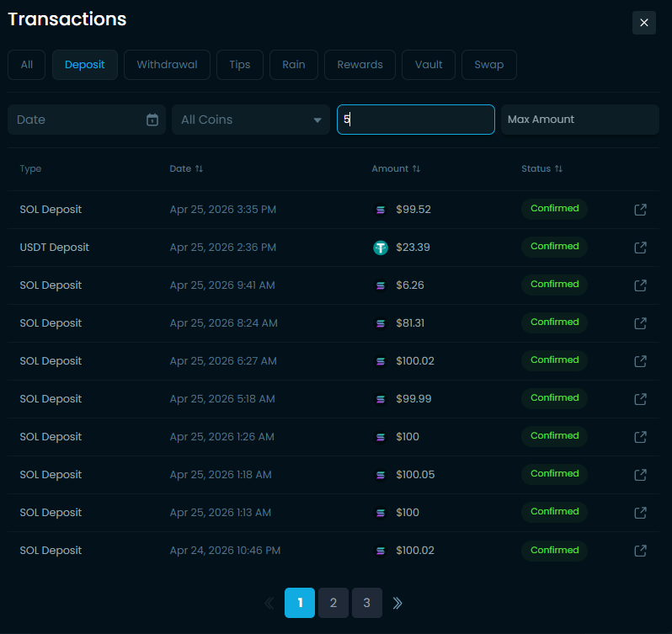Open the Tips tab
This screenshot has height=634, width=672.
tap(240, 65)
